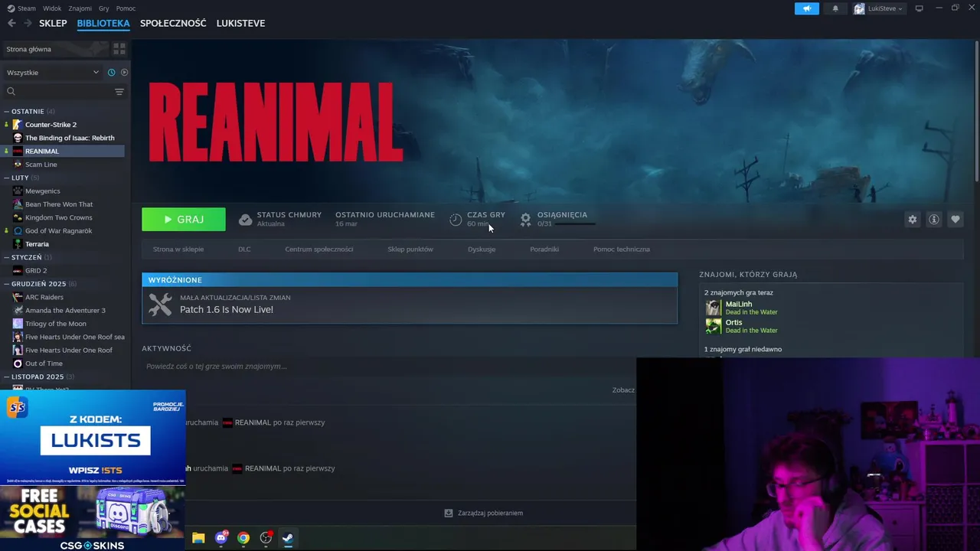Viewport: 980px width, 551px height.
Task: Open Dyskusje link
Action: tap(482, 249)
